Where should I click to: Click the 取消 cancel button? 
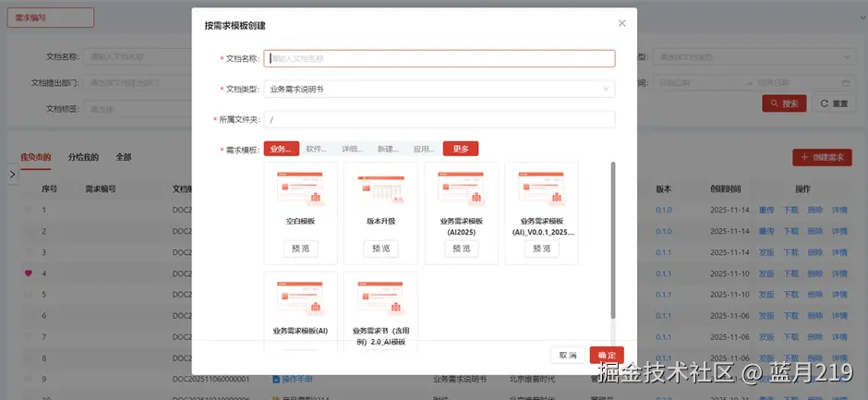click(568, 355)
